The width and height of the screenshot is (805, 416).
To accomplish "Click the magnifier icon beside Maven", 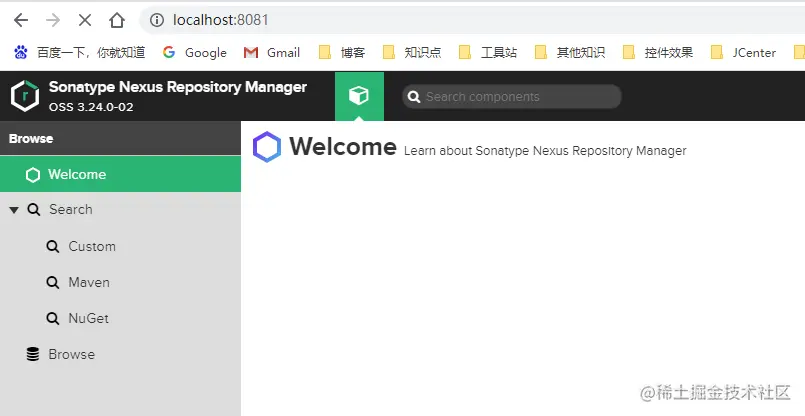I will (x=52, y=282).
